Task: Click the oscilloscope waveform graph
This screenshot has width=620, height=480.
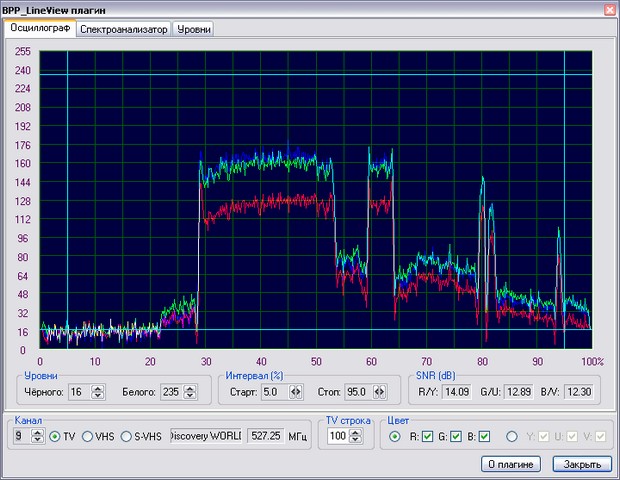Action: pyautogui.click(x=316, y=200)
